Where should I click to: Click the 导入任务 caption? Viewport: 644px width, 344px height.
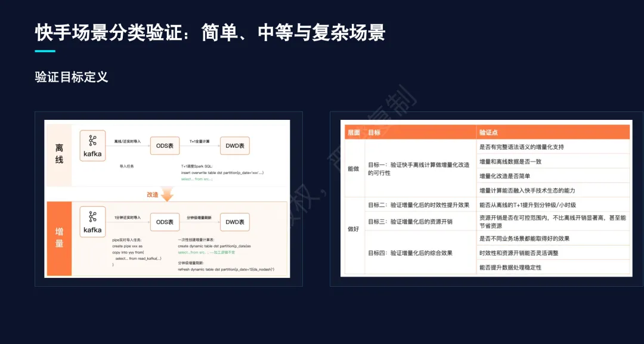click(127, 166)
